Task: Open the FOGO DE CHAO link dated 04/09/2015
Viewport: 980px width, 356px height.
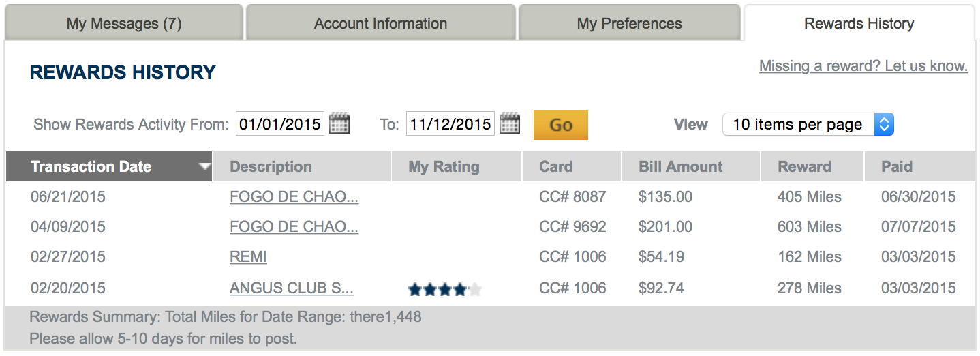Action: tap(294, 226)
